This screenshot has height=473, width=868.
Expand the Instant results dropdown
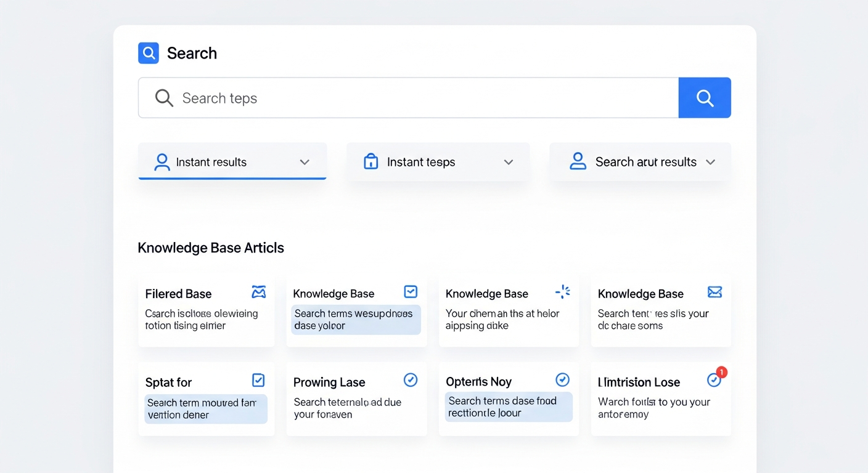304,161
